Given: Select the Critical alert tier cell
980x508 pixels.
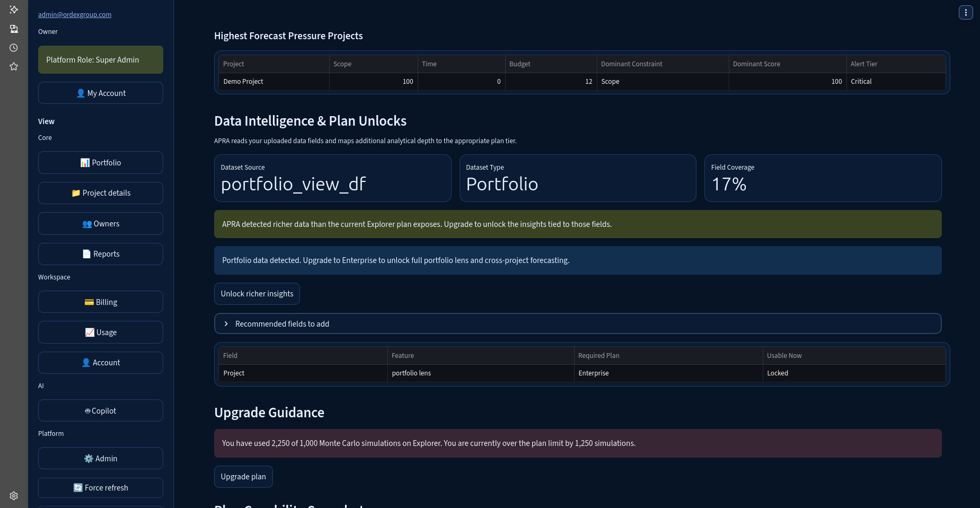Looking at the screenshot, I should 896,82.
